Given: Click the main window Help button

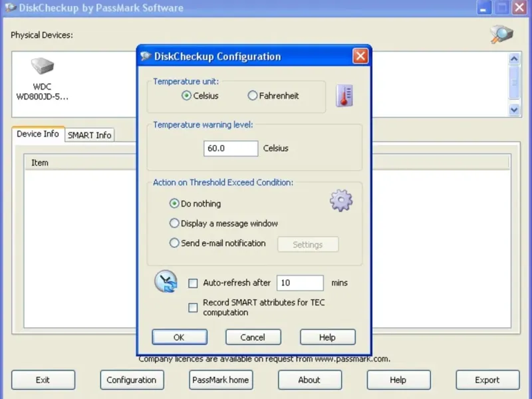Looking at the screenshot, I should pos(398,380).
